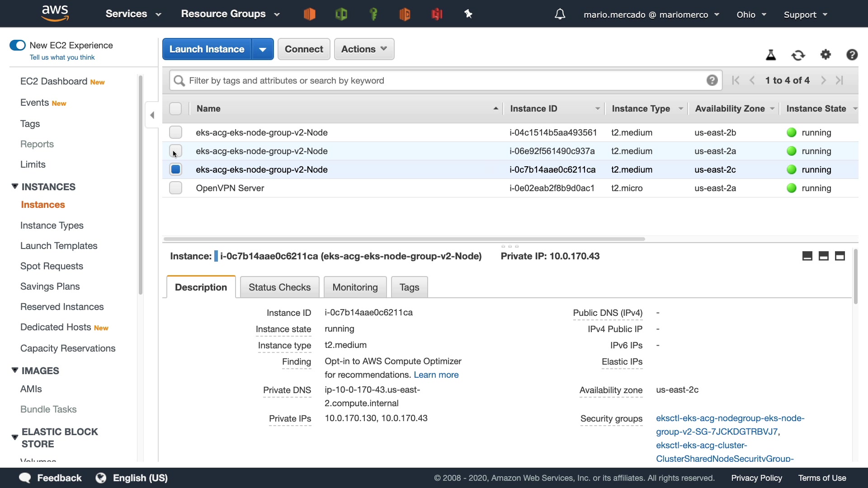Open the settings gear icon
Screen dimensions: 868x488
click(x=826, y=55)
